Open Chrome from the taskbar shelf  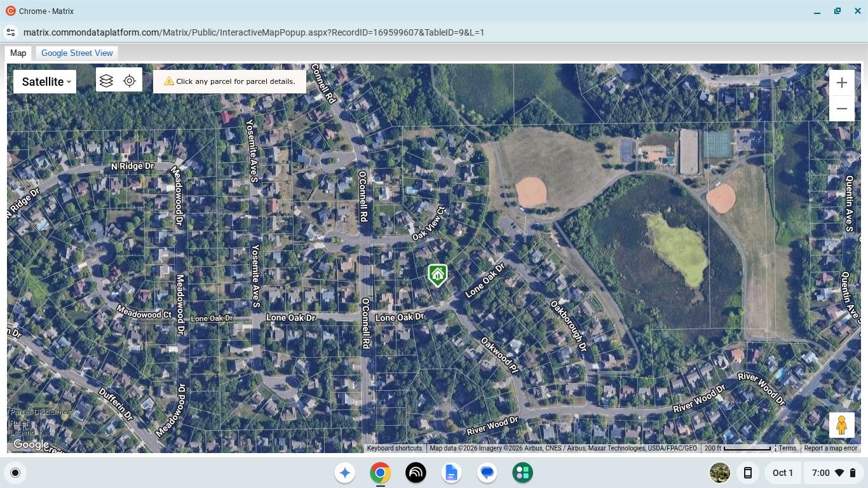381,473
